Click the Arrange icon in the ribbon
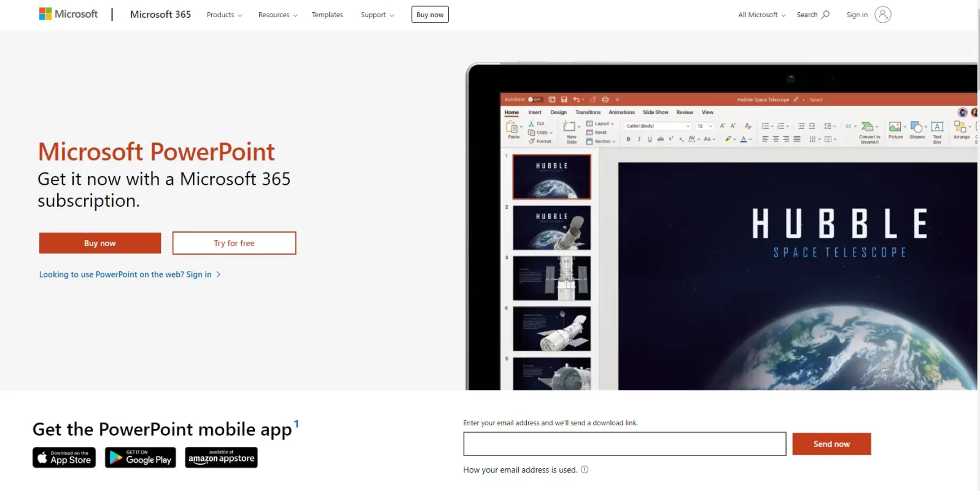Screen dimensions: 980x491 [960, 127]
